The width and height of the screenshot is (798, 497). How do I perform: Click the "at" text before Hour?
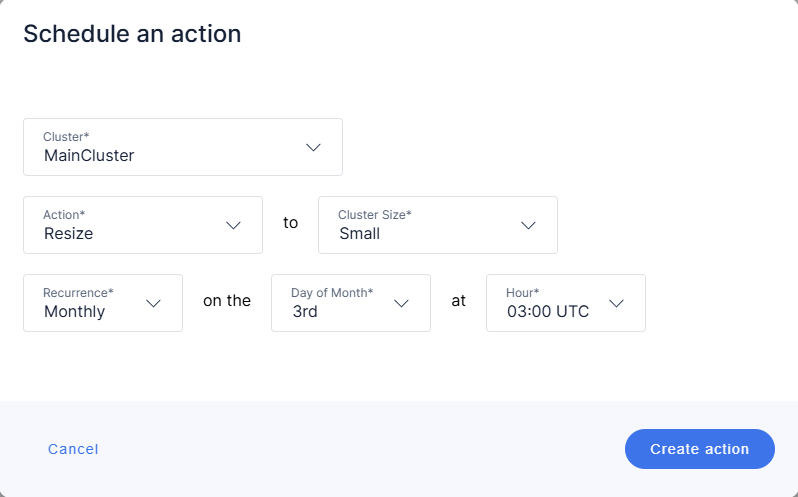pyautogui.click(x=458, y=300)
